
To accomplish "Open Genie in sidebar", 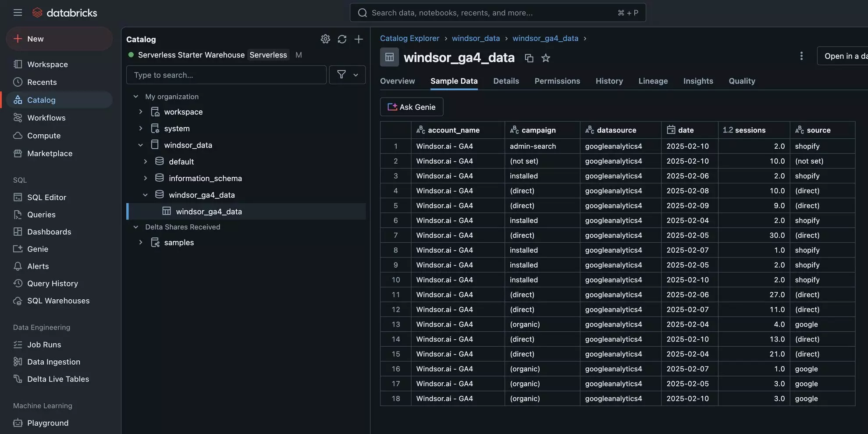I will pyautogui.click(x=59, y=249).
